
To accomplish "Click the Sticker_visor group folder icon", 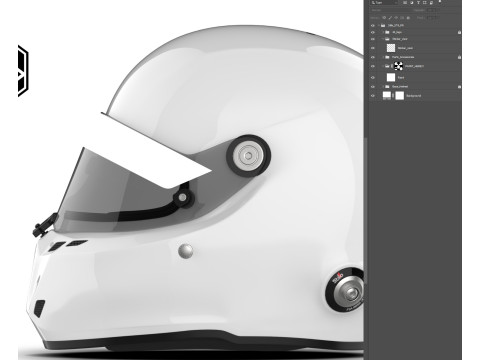I will 387,39.
